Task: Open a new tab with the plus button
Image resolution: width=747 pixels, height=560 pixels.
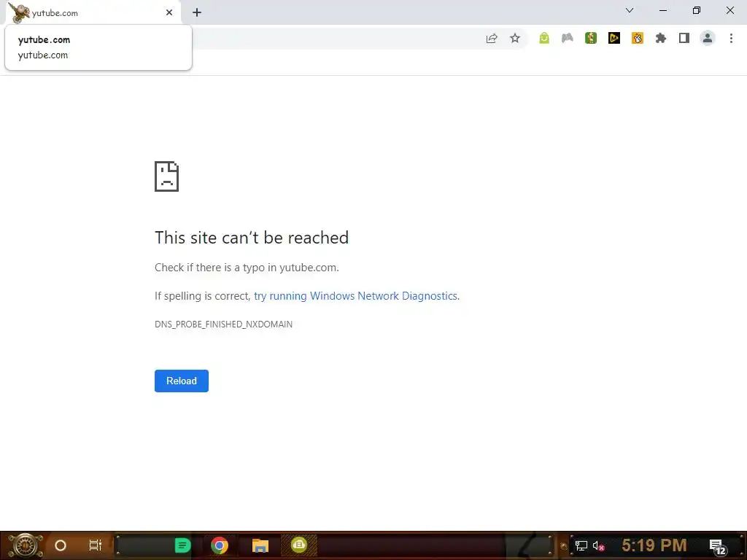Action: [x=197, y=13]
